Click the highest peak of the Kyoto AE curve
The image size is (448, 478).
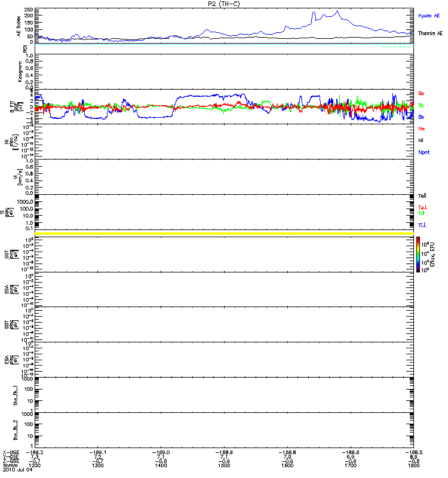(x=337, y=11)
